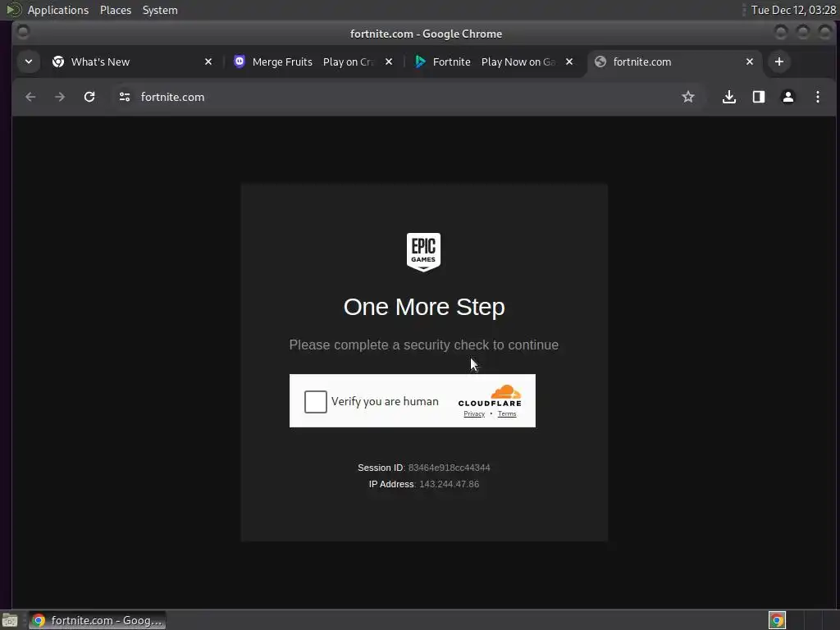Image resolution: width=840 pixels, height=630 pixels.
Task: Bookmark this page with the star icon
Action: click(x=688, y=97)
